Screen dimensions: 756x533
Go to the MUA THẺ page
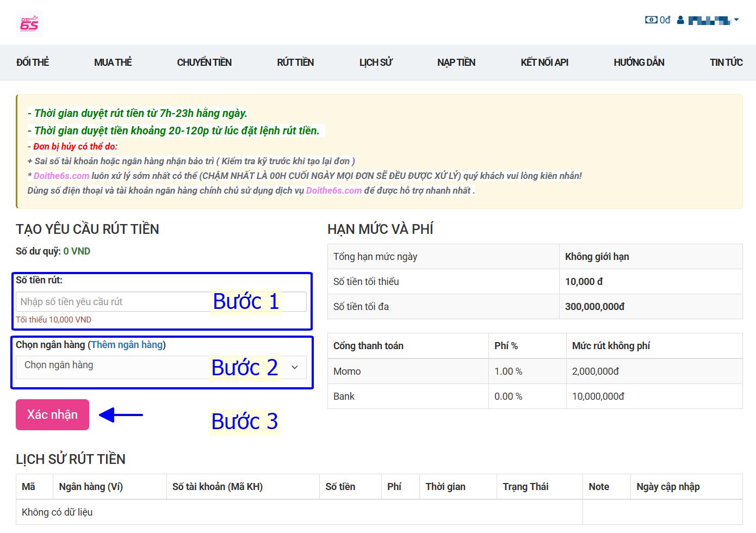point(113,63)
